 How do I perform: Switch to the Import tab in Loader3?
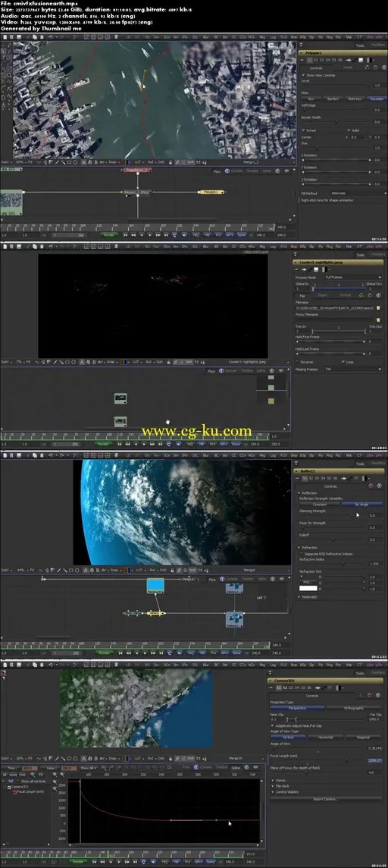(323, 295)
